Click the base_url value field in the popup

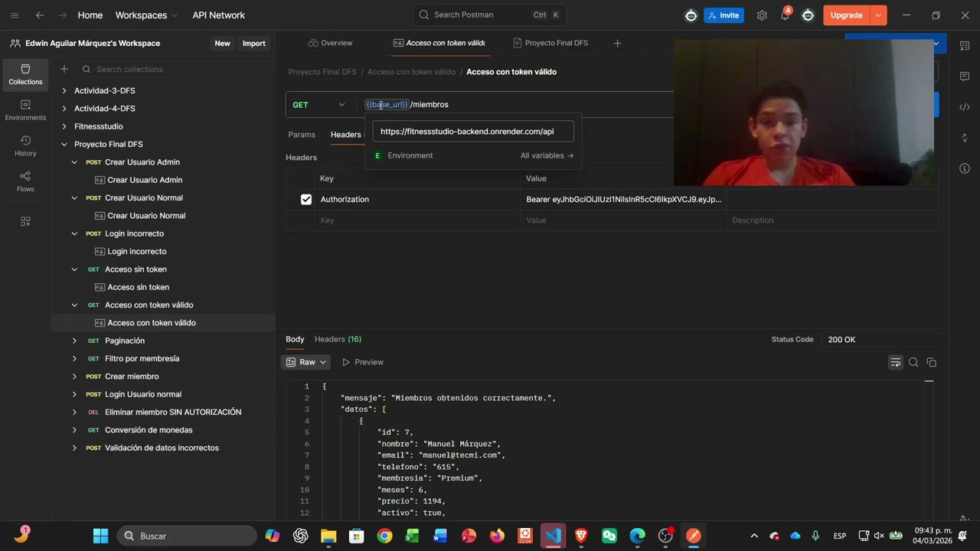click(473, 132)
